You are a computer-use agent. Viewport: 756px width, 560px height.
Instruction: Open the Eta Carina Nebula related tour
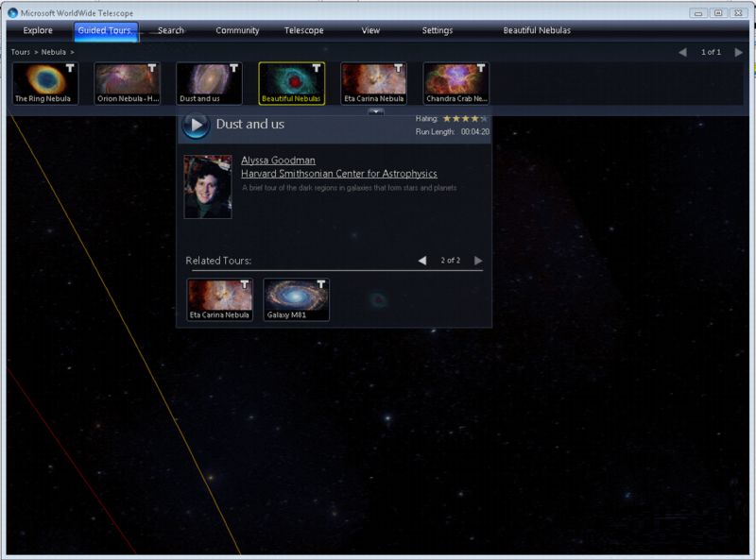tap(220, 299)
